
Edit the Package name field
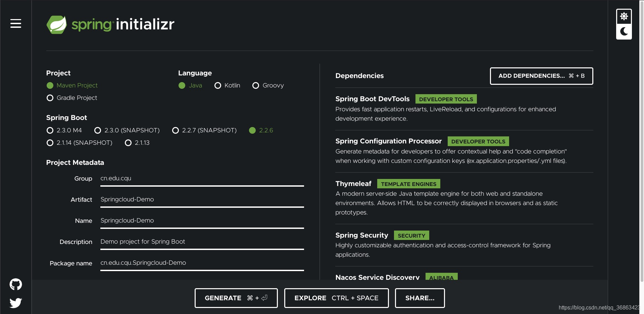coord(202,263)
